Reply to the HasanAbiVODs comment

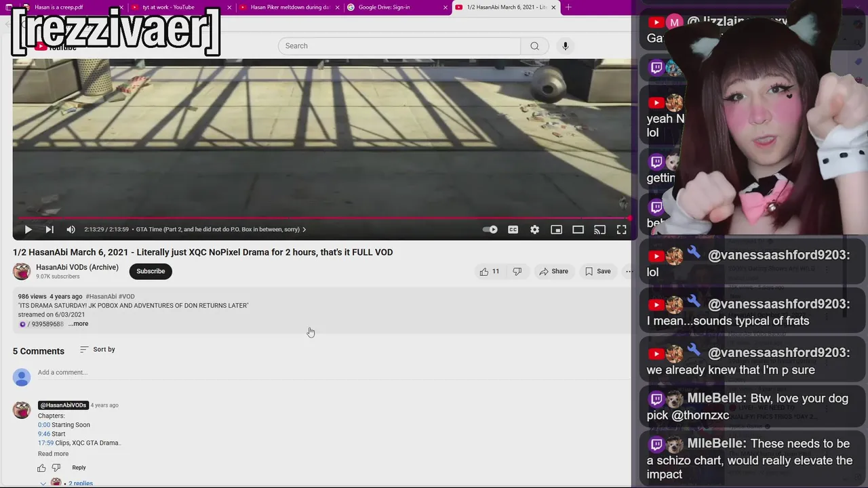pos(79,468)
